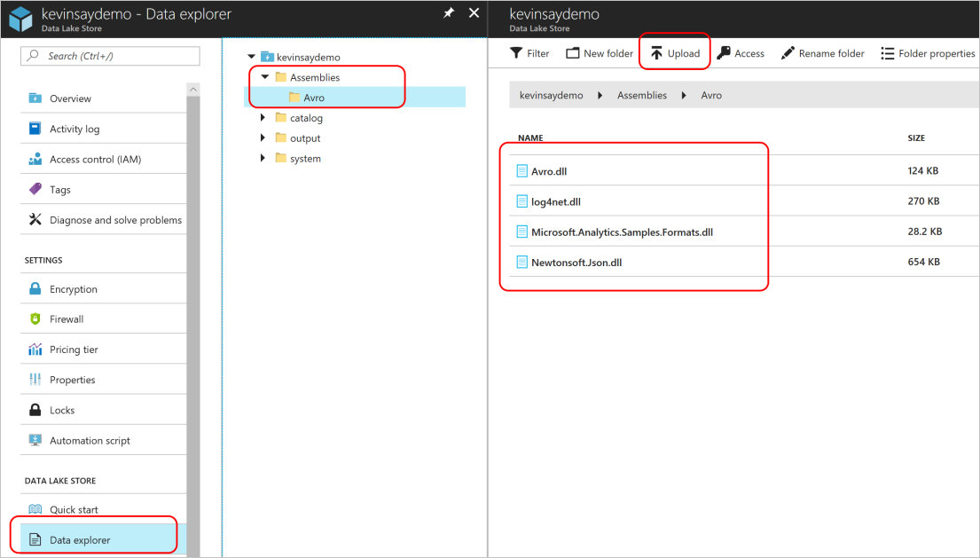The height and width of the screenshot is (558, 980).
Task: Click the Access control people icon
Action: click(35, 159)
